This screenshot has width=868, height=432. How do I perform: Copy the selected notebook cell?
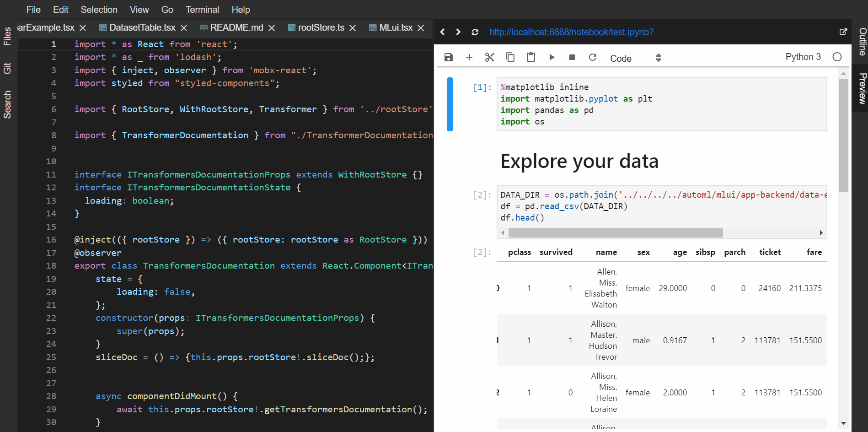point(510,57)
